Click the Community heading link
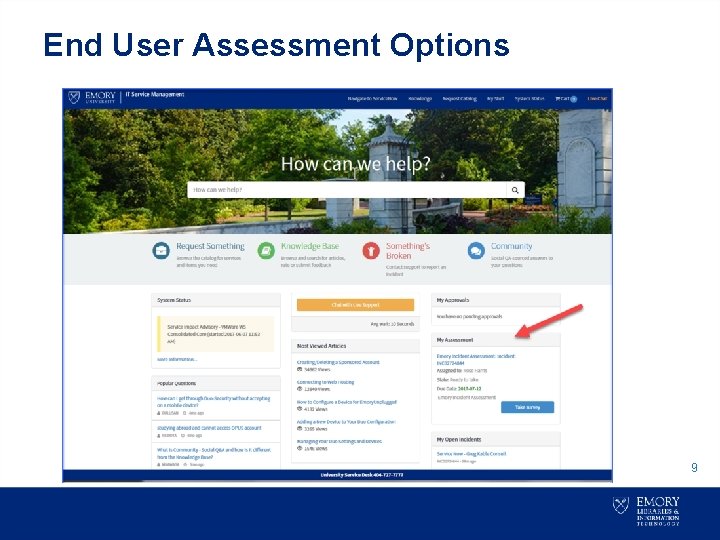 [x=512, y=246]
